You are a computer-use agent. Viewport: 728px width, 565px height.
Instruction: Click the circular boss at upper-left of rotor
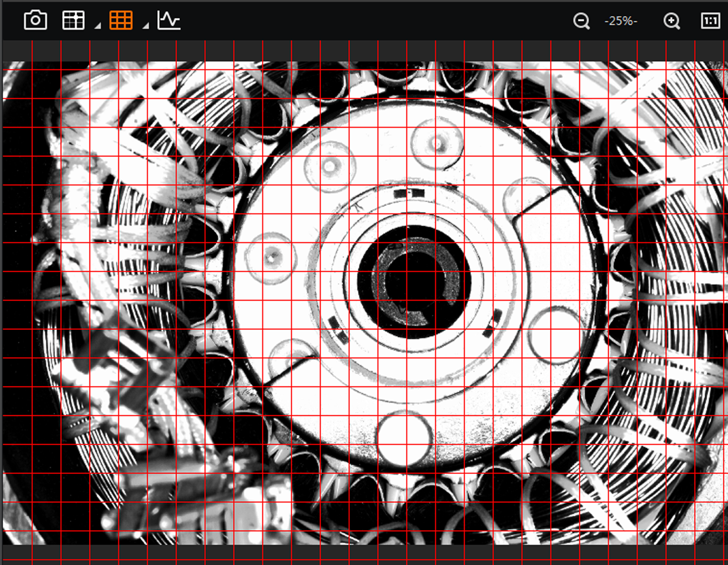click(330, 167)
